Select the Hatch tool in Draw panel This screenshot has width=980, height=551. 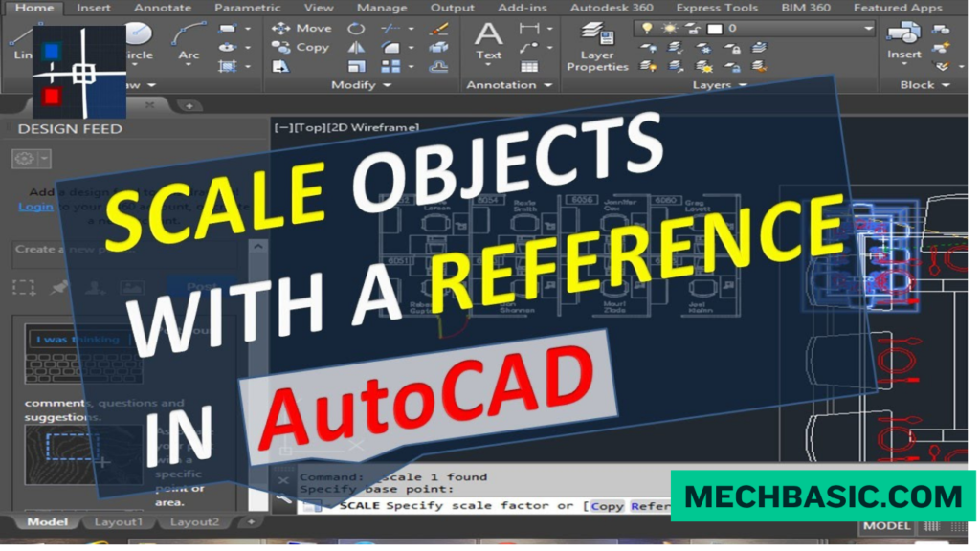point(228,66)
